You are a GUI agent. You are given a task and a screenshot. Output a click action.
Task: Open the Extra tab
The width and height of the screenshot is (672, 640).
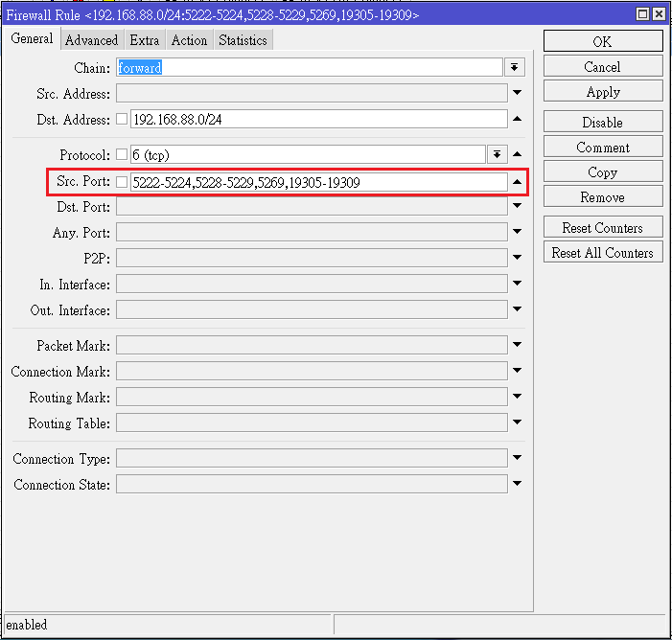[145, 40]
